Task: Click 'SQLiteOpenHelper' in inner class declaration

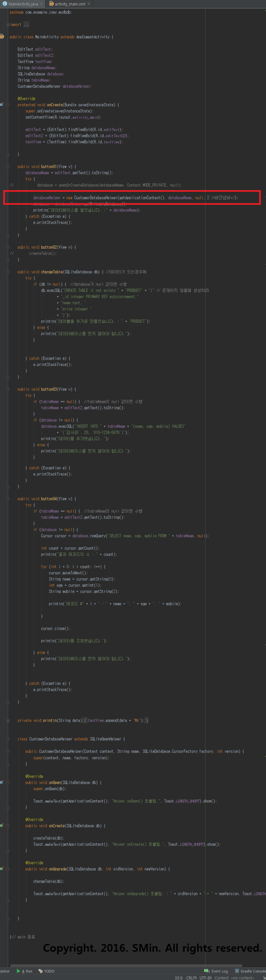Action: [x=105, y=739]
